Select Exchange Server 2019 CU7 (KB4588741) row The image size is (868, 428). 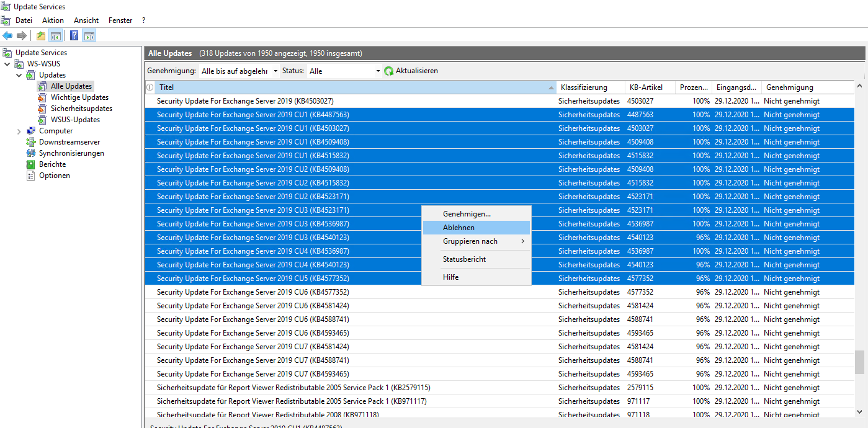499,360
